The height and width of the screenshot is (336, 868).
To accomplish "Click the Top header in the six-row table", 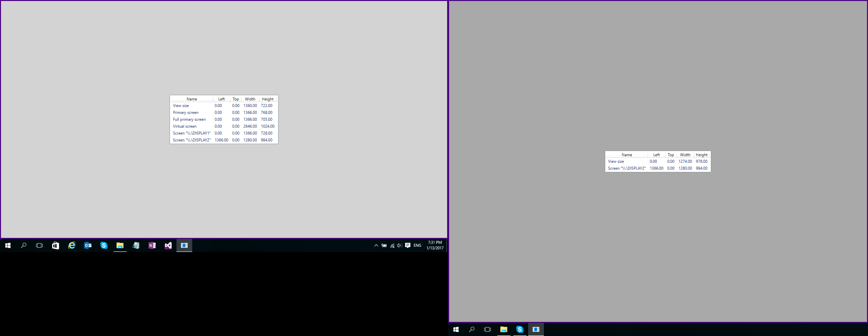I will pos(236,99).
